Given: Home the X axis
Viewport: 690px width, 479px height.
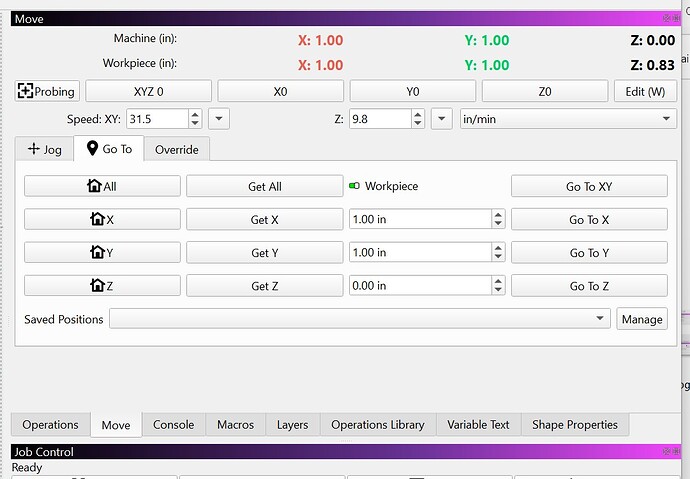Looking at the screenshot, I should click(x=102, y=219).
